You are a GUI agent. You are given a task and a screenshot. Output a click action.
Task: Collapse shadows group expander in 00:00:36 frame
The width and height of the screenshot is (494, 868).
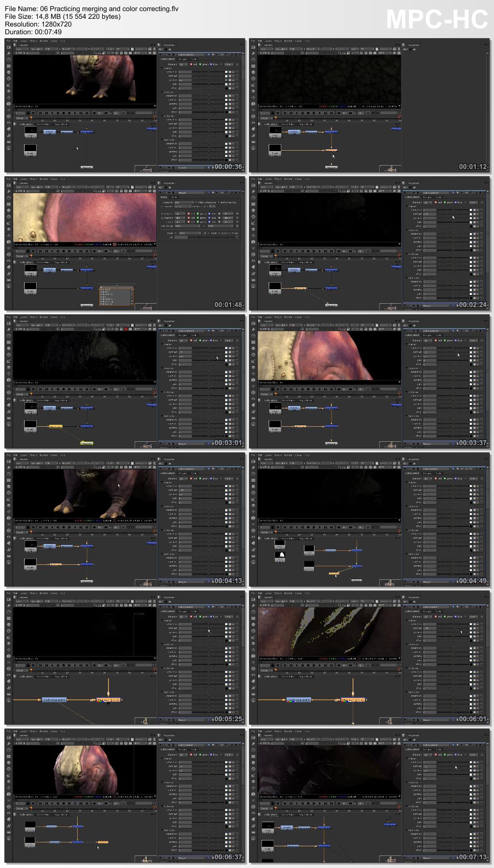[x=162, y=92]
